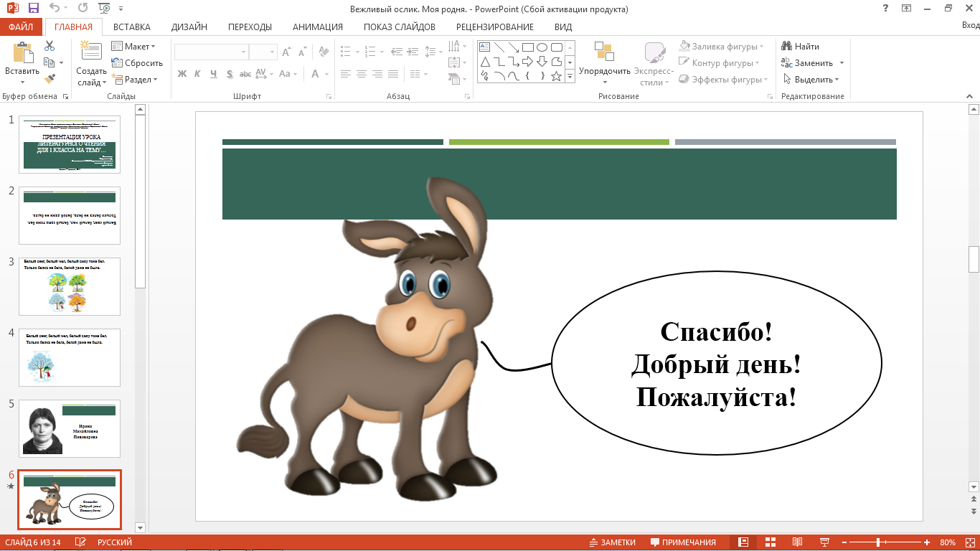Click the speech bubble on the slide
The width and height of the screenshot is (980, 551).
[x=716, y=364]
